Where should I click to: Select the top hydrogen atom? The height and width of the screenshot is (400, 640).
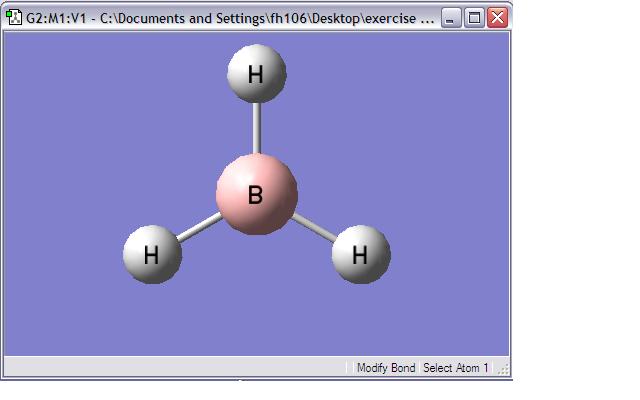coord(256,73)
